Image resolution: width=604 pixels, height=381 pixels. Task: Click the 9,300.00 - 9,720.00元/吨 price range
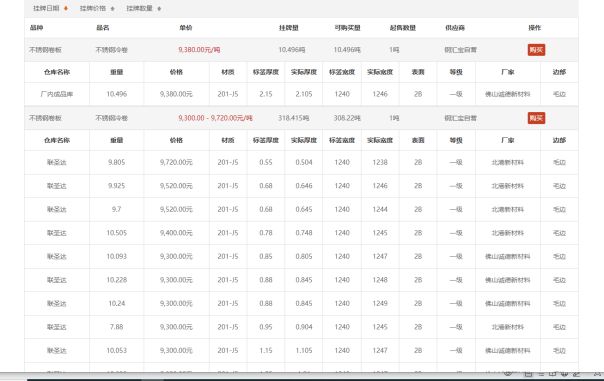click(215, 118)
